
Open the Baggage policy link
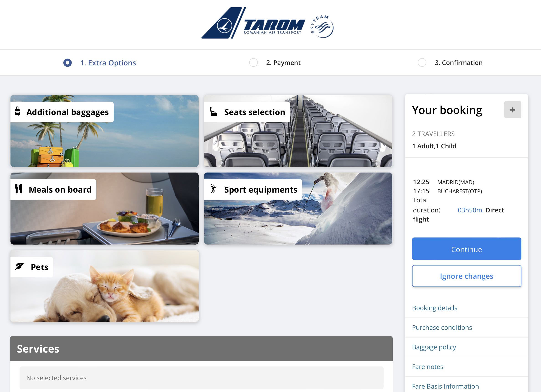434,347
